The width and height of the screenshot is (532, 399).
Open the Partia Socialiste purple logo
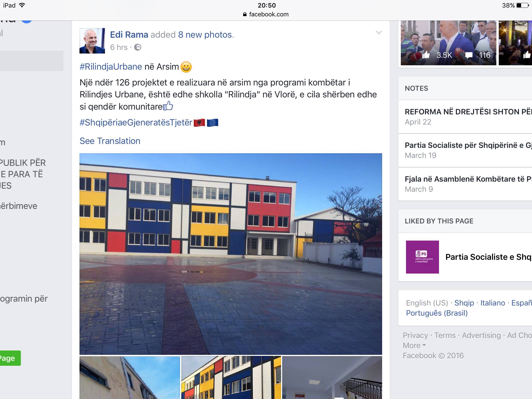pos(422,257)
